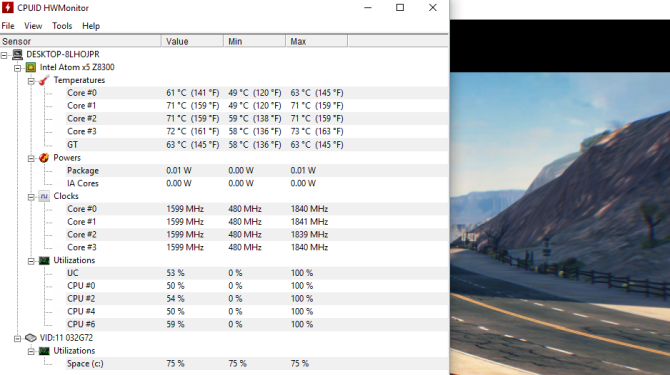
Task: Click the Powers flame icon
Action: coord(44,158)
